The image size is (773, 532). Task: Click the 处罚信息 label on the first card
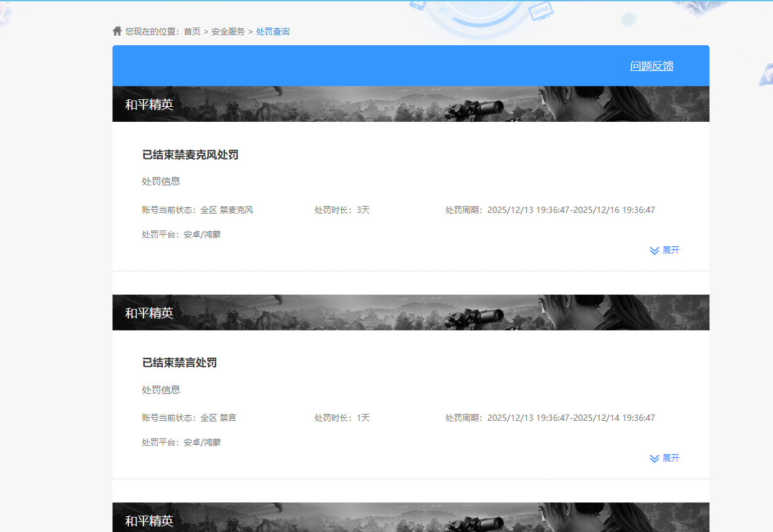click(x=160, y=181)
